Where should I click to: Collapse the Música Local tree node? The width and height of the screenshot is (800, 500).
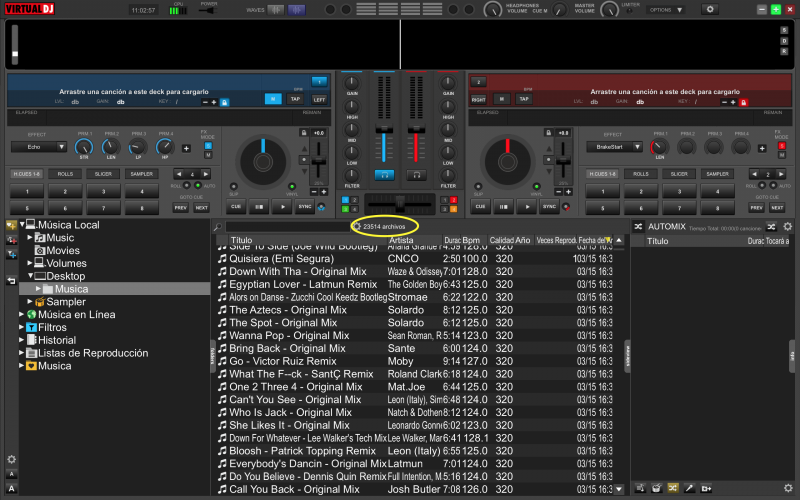pos(22,224)
